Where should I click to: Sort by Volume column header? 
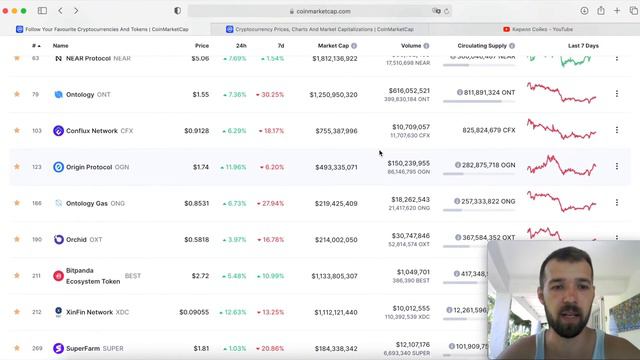click(x=411, y=46)
